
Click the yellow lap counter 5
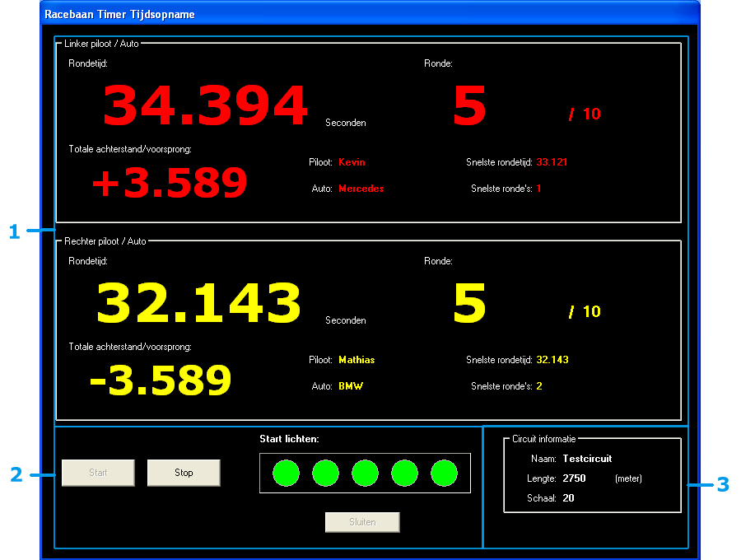[x=469, y=303]
